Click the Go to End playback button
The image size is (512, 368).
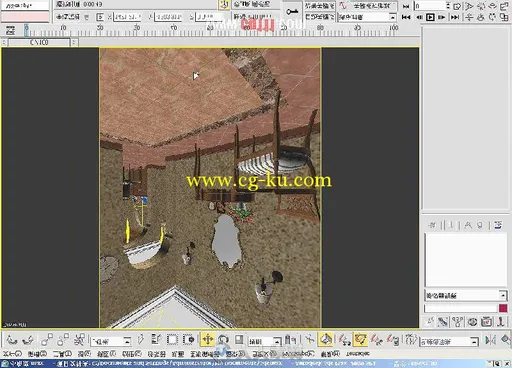[x=455, y=17]
